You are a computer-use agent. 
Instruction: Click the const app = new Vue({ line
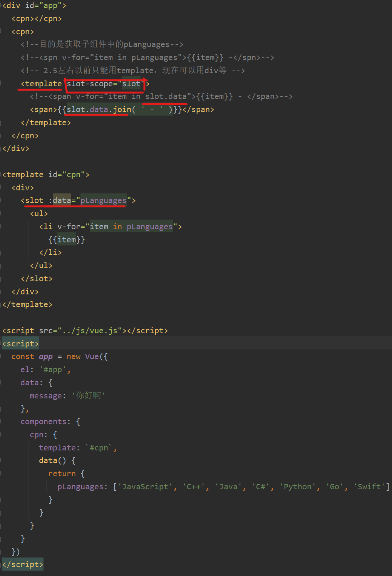coord(60,357)
